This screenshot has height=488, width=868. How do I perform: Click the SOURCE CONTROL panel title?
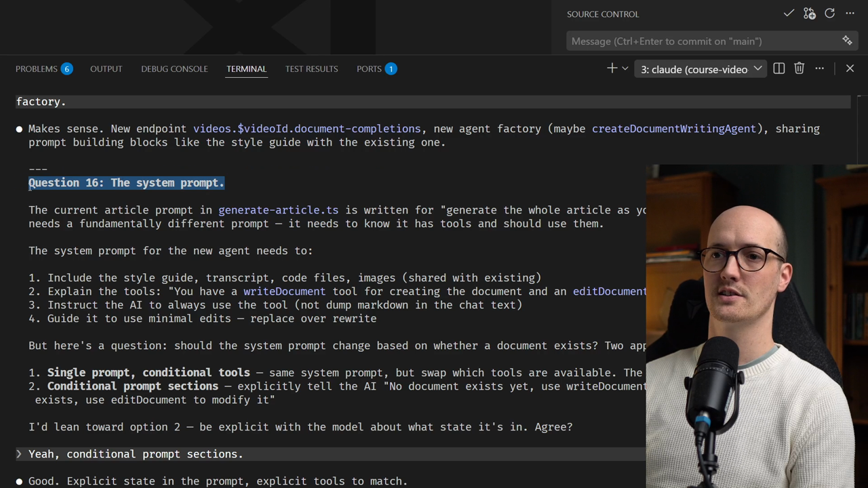click(603, 14)
